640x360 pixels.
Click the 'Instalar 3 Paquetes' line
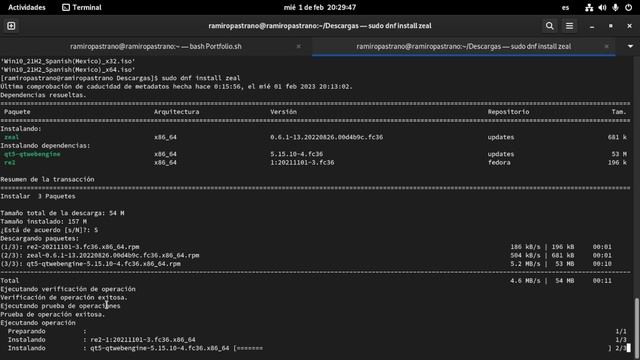[x=38, y=196]
